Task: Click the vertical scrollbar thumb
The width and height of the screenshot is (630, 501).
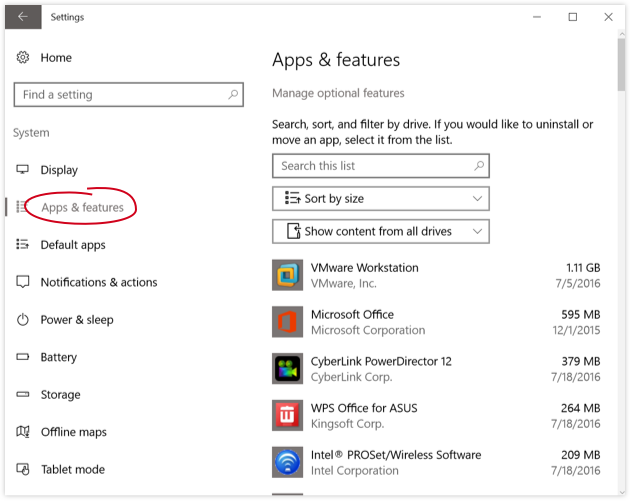Action: (621, 64)
